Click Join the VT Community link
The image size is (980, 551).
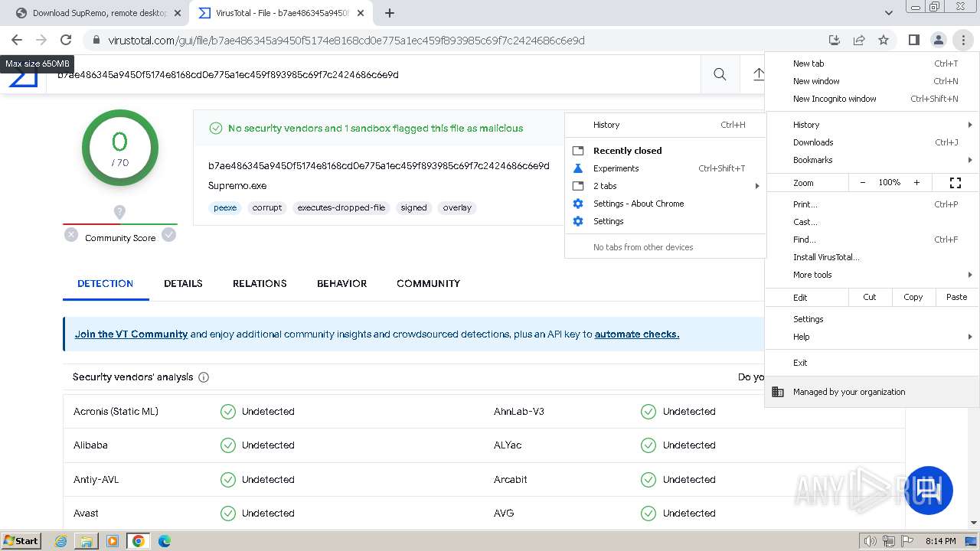tap(131, 334)
